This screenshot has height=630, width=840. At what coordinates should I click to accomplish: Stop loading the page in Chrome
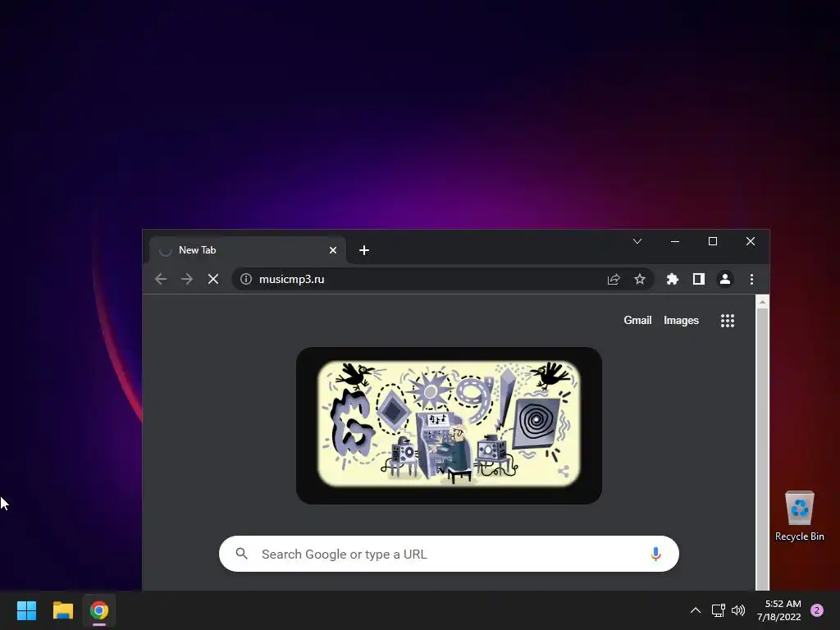point(213,279)
